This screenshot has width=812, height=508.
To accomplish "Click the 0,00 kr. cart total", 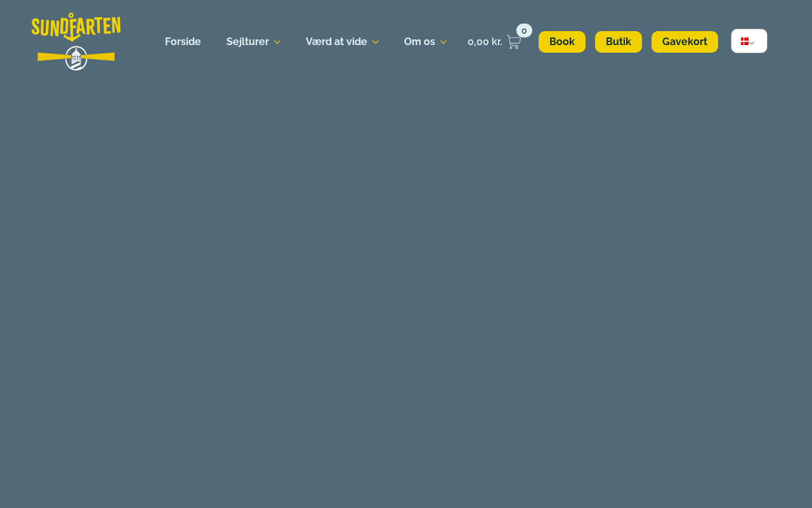I will click(x=485, y=42).
